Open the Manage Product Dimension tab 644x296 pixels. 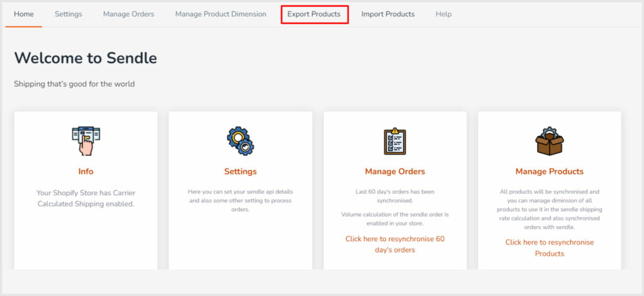[221, 14]
